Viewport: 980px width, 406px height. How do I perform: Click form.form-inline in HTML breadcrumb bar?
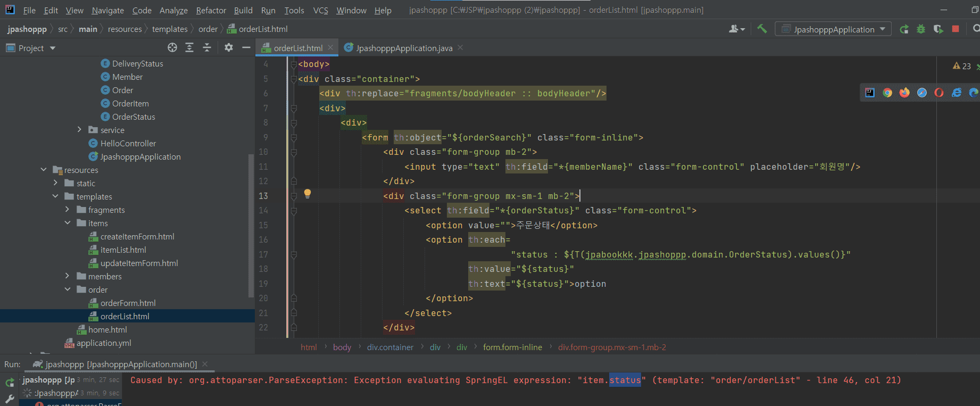pyautogui.click(x=512, y=347)
